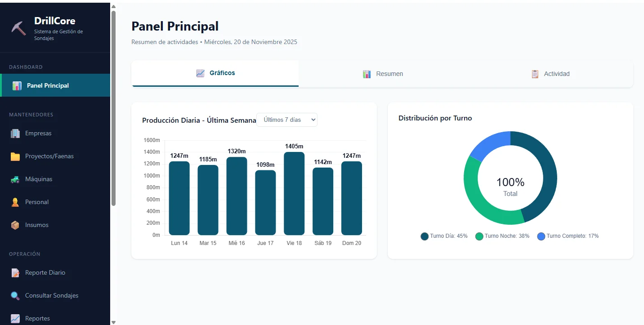Click the DrillCore pickaxe logo
Screen dimensions: 644x325
tap(18, 28)
